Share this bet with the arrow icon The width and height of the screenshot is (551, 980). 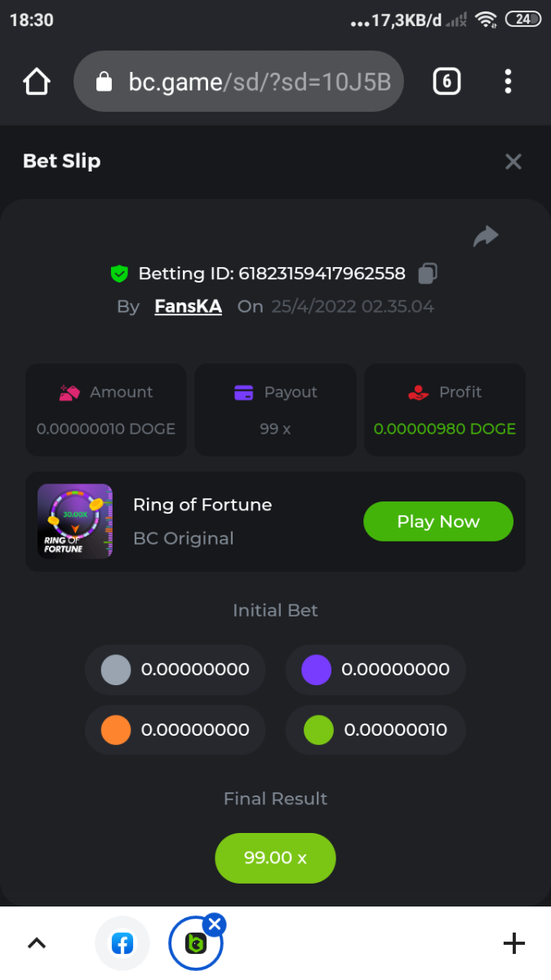point(486,237)
